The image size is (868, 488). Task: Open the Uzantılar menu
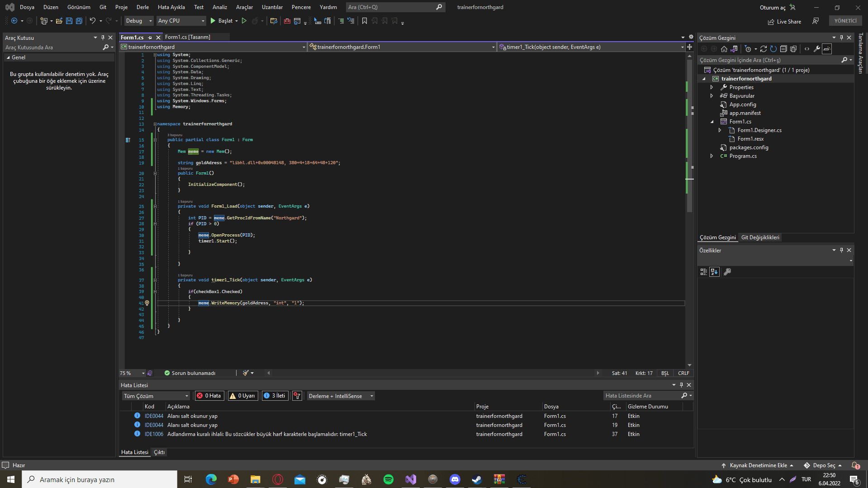click(x=272, y=7)
